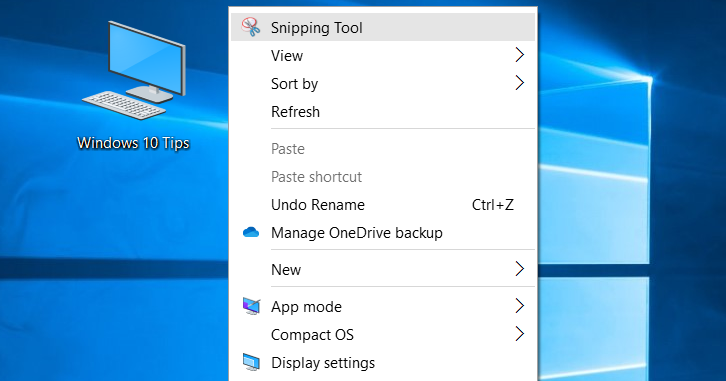Click the App mode monitor icon
This screenshot has height=381, width=726.
click(251, 306)
